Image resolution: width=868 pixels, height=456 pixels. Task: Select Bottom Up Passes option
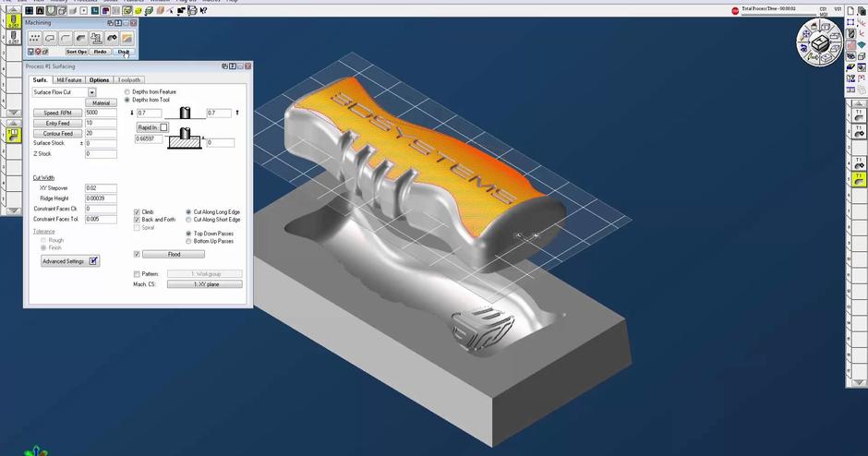[x=188, y=241]
